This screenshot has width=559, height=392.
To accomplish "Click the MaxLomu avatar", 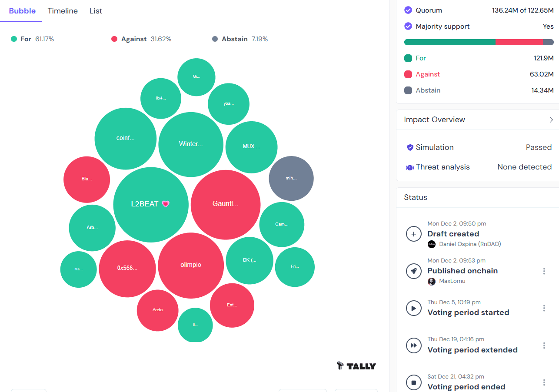I will click(432, 281).
